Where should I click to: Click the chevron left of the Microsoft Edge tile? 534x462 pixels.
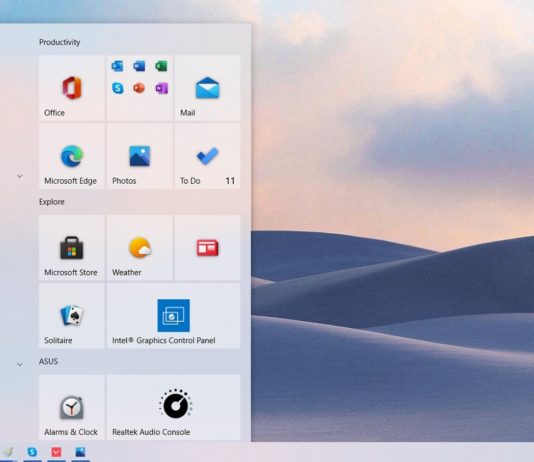click(20, 176)
